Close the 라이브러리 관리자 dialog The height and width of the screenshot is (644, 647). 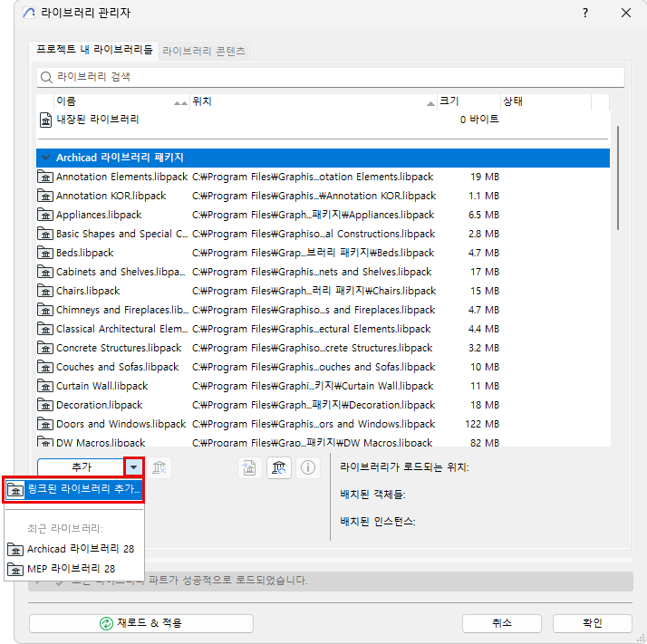(x=626, y=14)
